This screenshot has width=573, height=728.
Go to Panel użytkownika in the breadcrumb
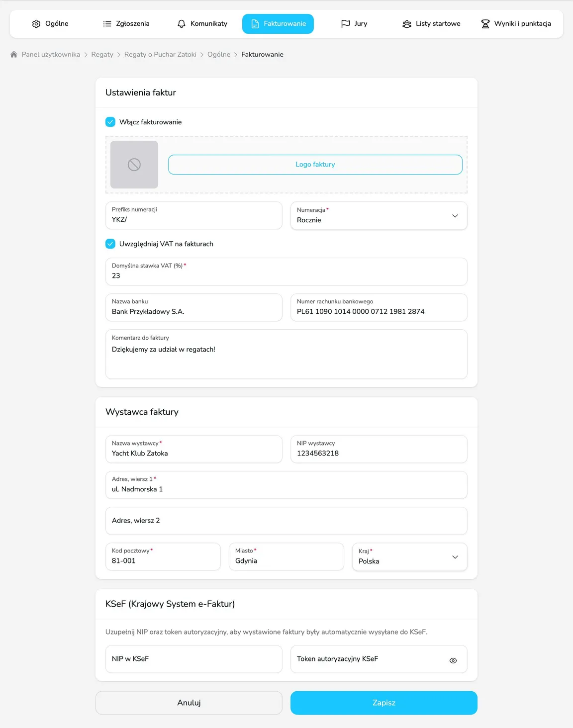click(x=51, y=55)
